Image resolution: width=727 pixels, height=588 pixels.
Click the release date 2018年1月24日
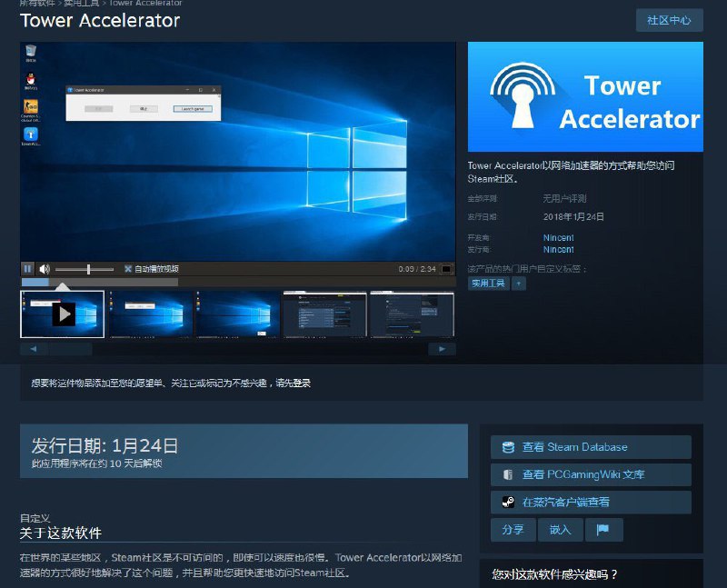573,217
